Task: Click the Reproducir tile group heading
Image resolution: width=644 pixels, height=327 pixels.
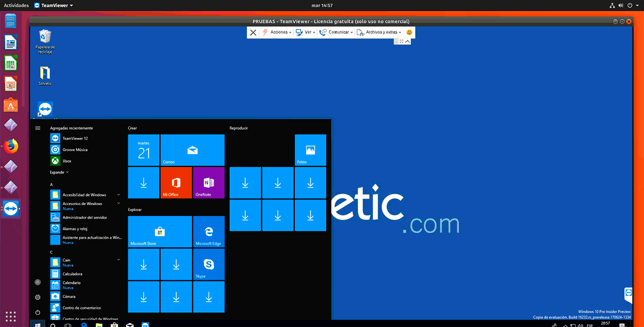Action: 239,128
